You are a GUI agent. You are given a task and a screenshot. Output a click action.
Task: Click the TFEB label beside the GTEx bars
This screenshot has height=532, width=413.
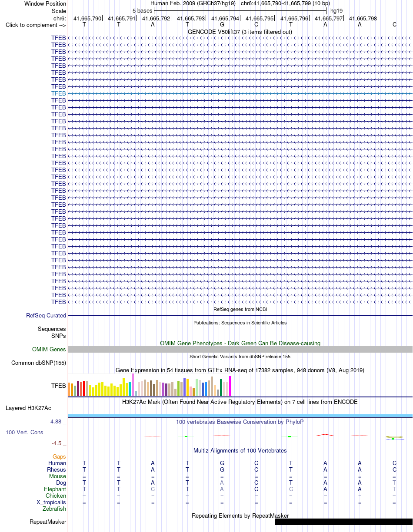click(x=59, y=385)
